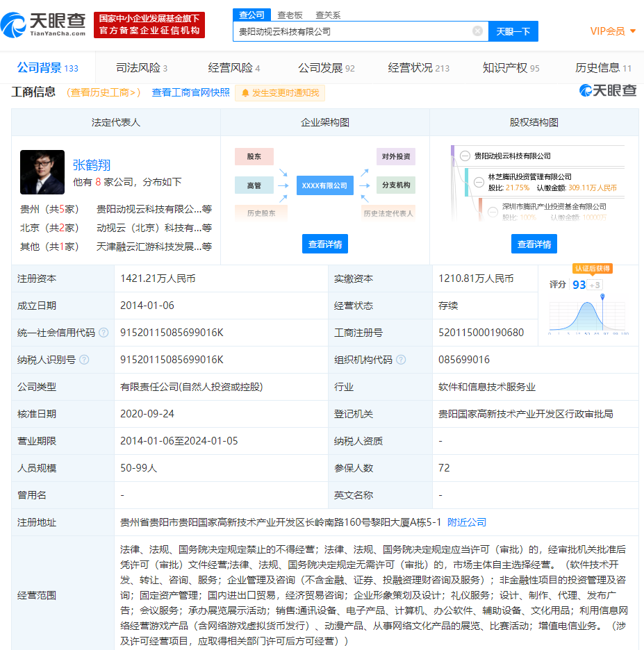Open the 贵州（共5家）company row
The width and height of the screenshot is (644, 650).
tap(116, 209)
